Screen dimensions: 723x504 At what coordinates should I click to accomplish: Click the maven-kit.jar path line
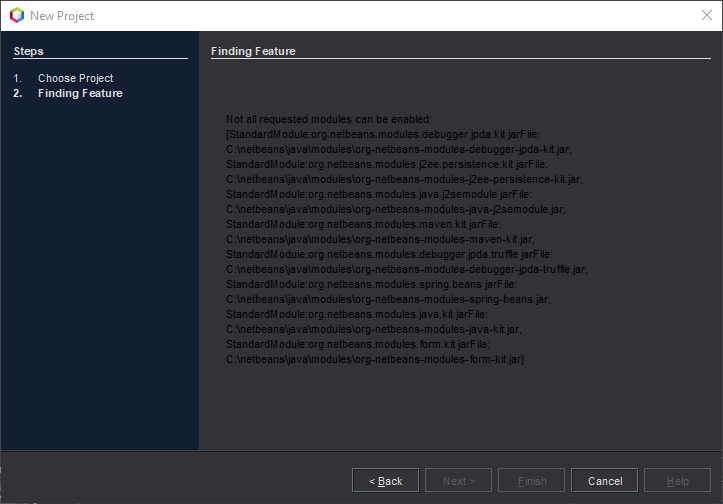tap(380, 239)
